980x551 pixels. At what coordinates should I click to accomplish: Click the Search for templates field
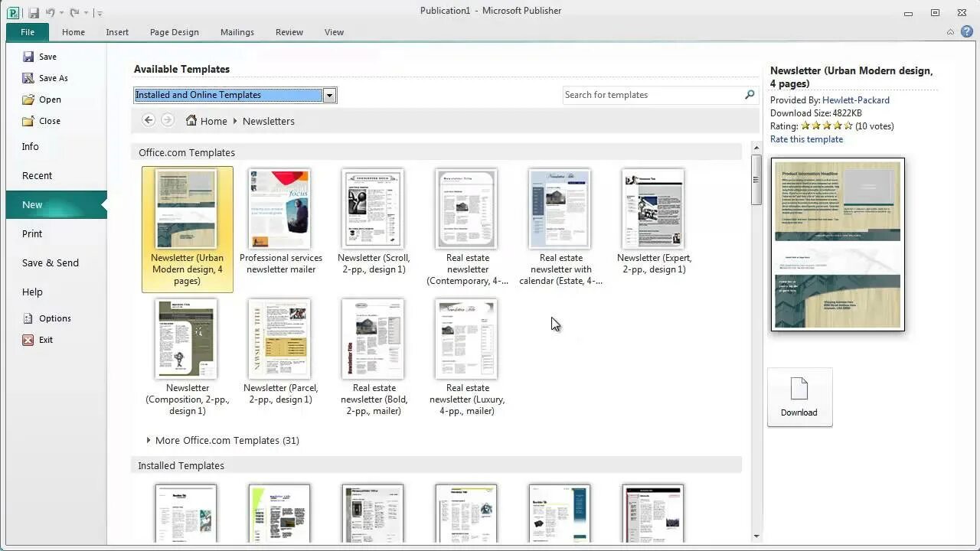coord(653,95)
